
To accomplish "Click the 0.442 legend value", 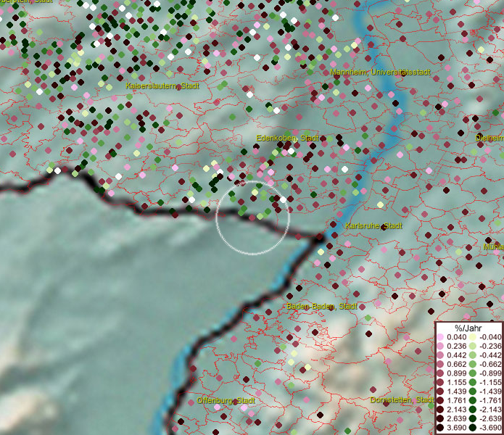I will pyautogui.click(x=456, y=355).
